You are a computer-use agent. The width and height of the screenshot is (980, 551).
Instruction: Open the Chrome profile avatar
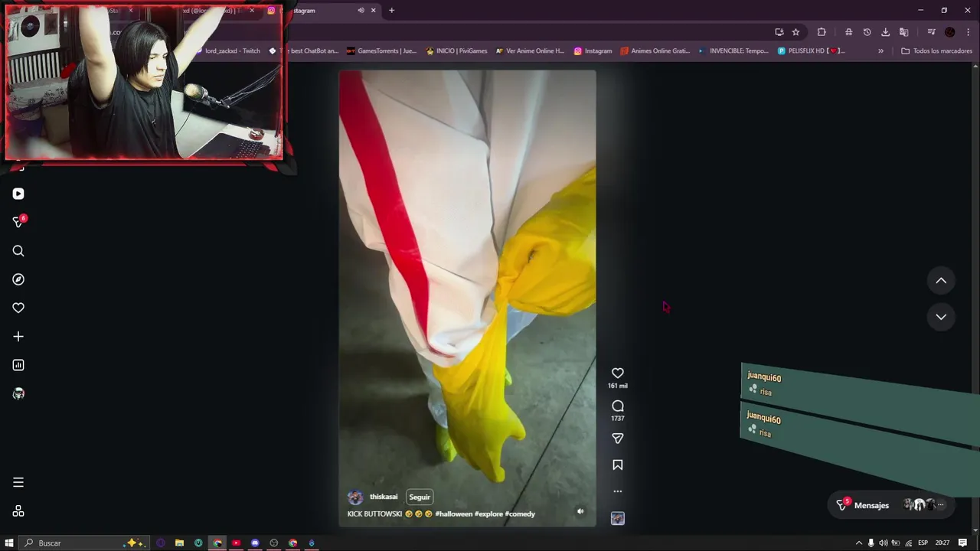click(x=950, y=32)
